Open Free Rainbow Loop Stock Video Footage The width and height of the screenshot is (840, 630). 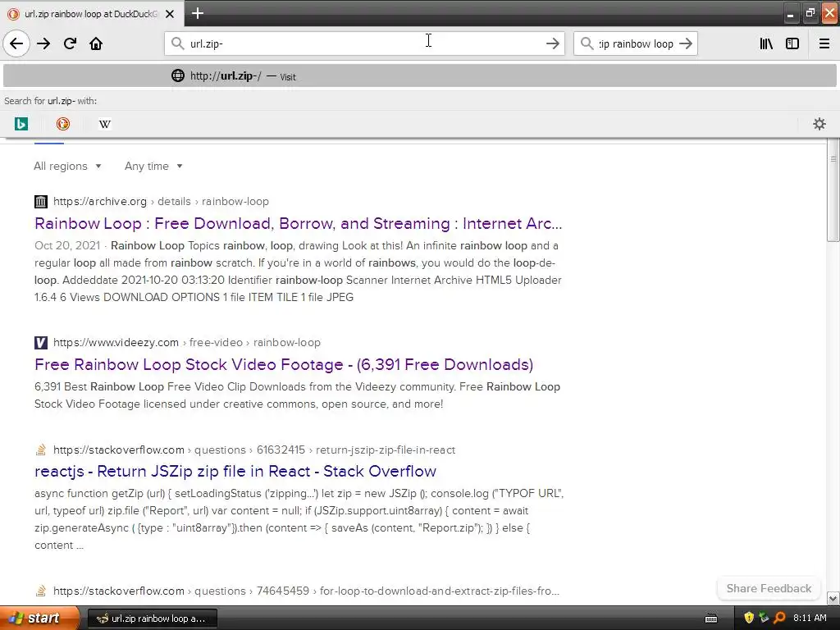click(284, 364)
